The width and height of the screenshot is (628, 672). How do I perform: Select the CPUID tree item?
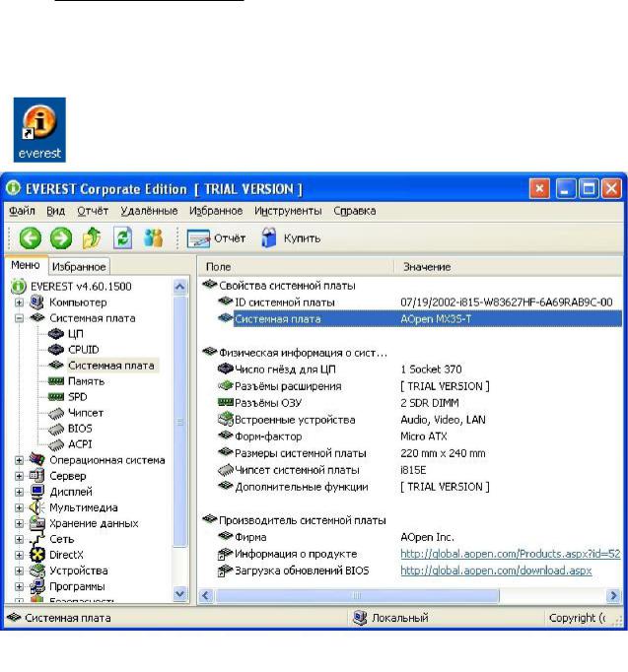[83, 350]
